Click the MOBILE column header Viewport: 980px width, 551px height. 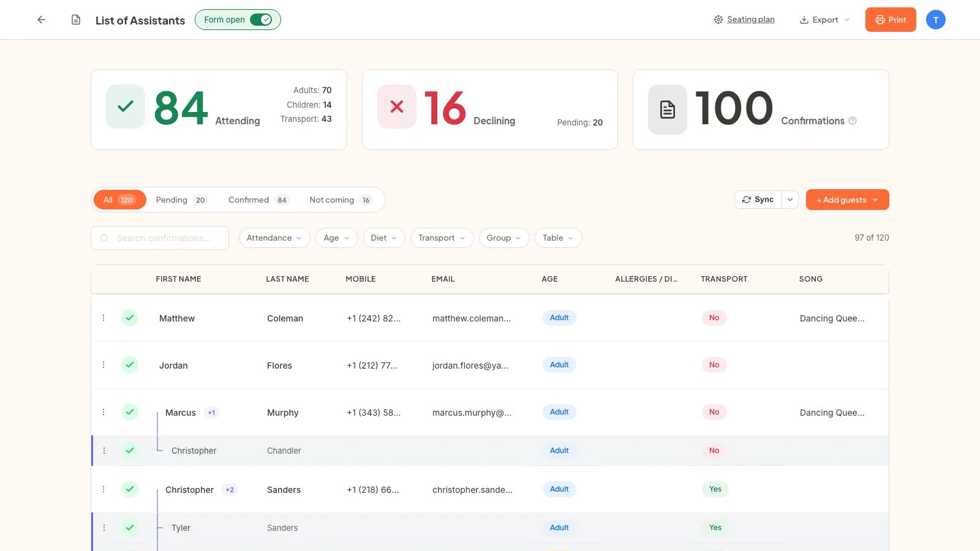(361, 279)
